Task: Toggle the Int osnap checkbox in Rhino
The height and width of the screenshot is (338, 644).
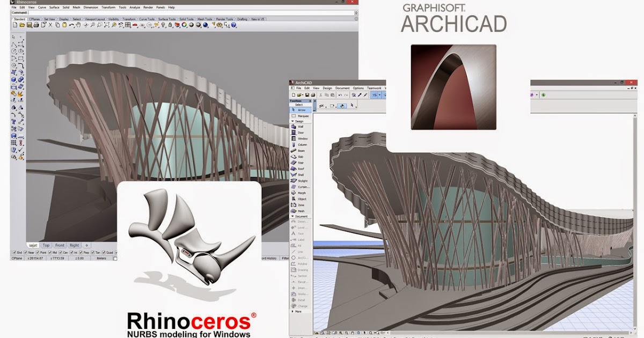Action: (71, 253)
